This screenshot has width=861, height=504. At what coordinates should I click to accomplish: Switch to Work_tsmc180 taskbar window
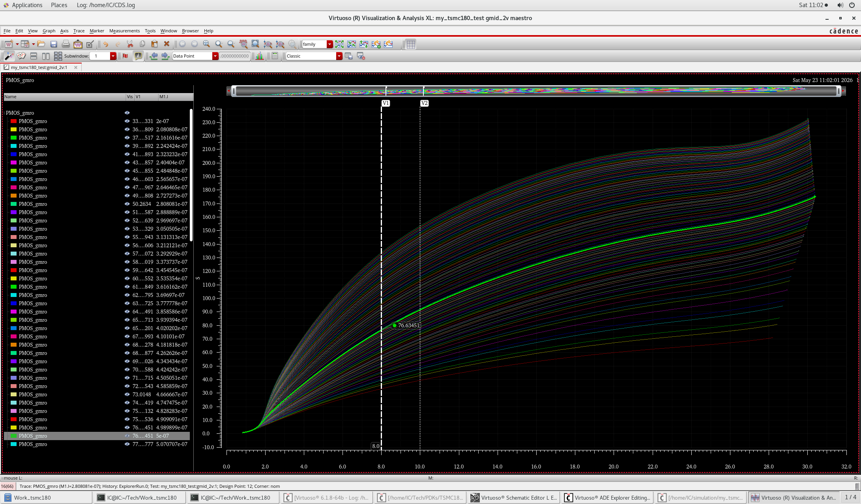pyautogui.click(x=47, y=498)
